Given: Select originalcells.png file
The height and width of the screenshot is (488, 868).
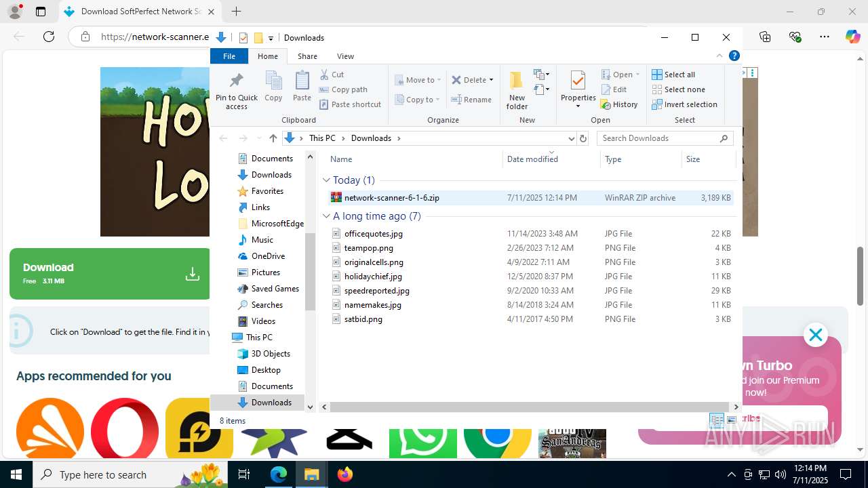Looking at the screenshot, I should pos(530,262).
